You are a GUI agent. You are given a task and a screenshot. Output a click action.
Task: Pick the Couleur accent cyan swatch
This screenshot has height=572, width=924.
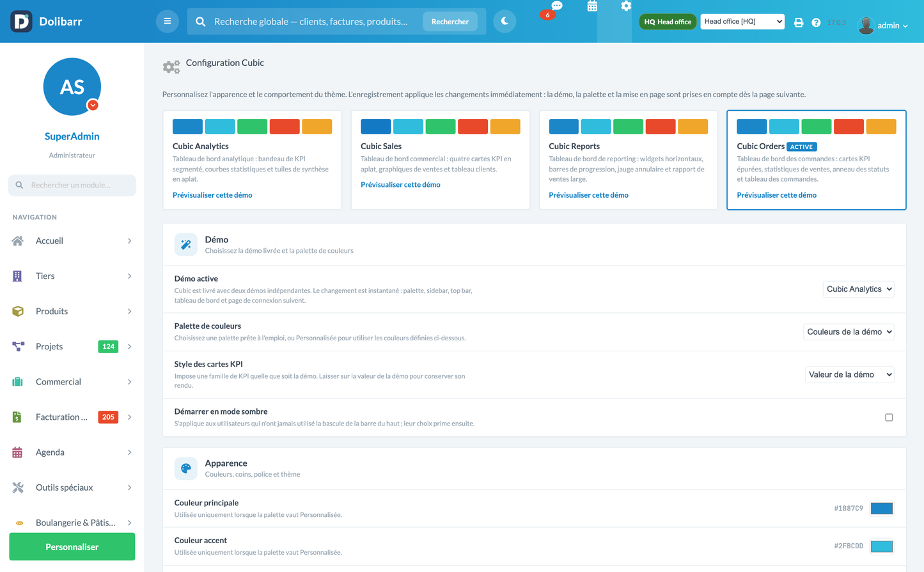tap(882, 546)
